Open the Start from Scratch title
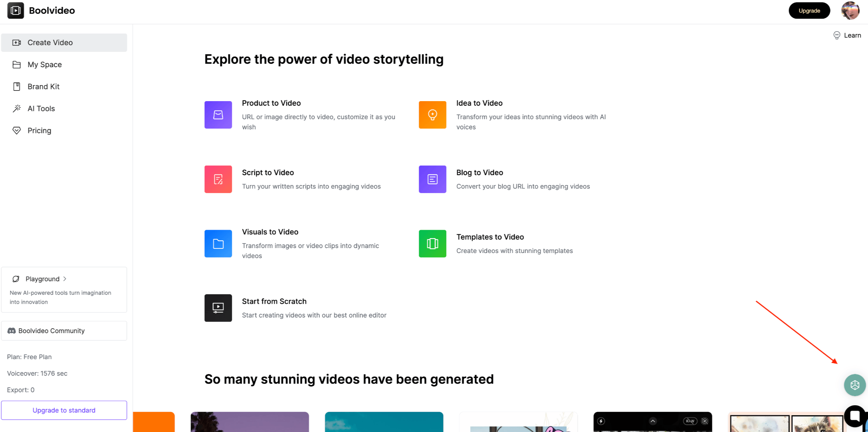The image size is (868, 432). point(274,301)
